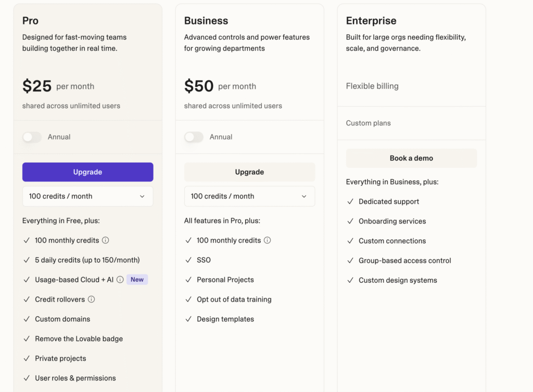Click the Remove the Lovable badge feature
533x392 pixels.
point(79,339)
